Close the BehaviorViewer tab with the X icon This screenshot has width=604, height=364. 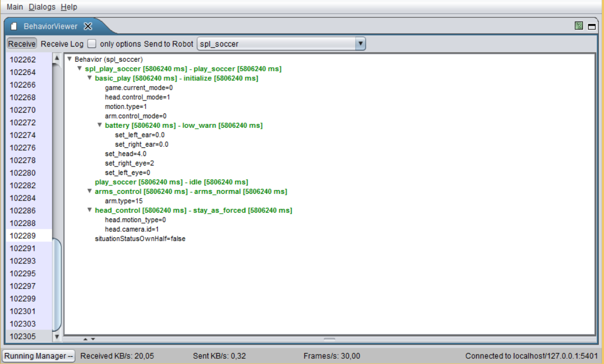coord(88,26)
